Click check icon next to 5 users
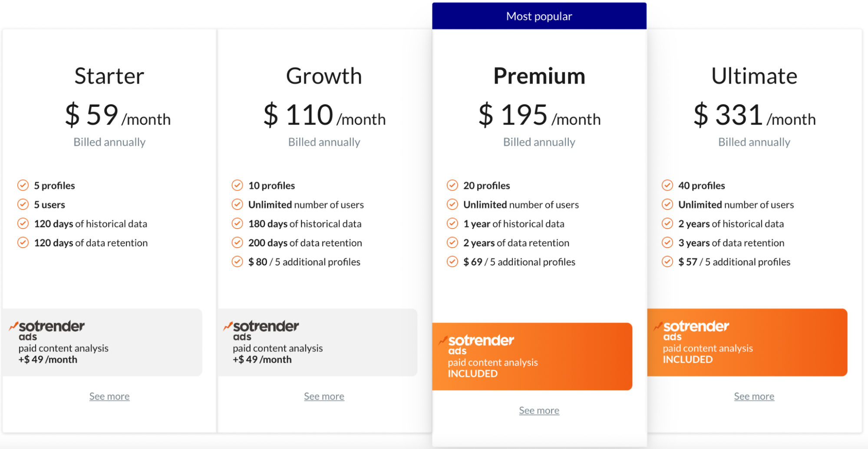 click(x=23, y=205)
